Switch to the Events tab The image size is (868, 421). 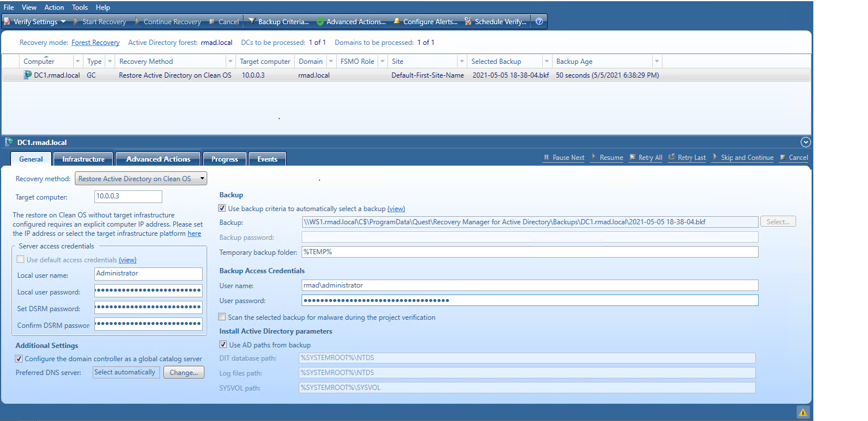pyautogui.click(x=267, y=159)
